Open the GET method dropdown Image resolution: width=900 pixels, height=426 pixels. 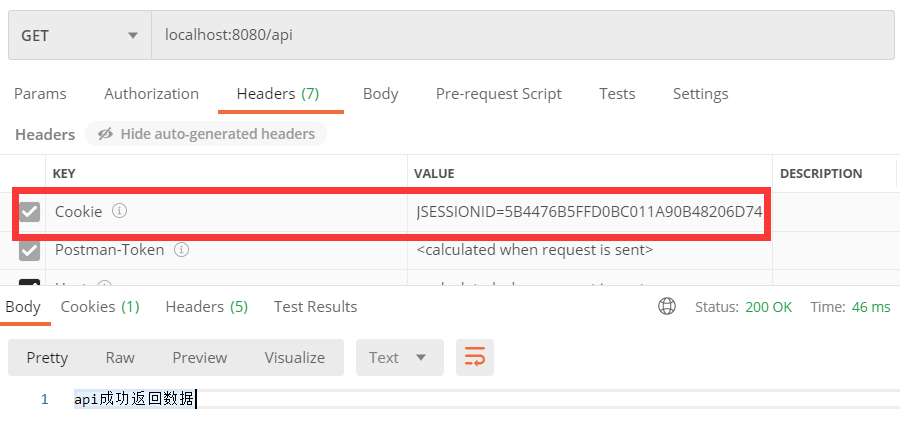[80, 36]
